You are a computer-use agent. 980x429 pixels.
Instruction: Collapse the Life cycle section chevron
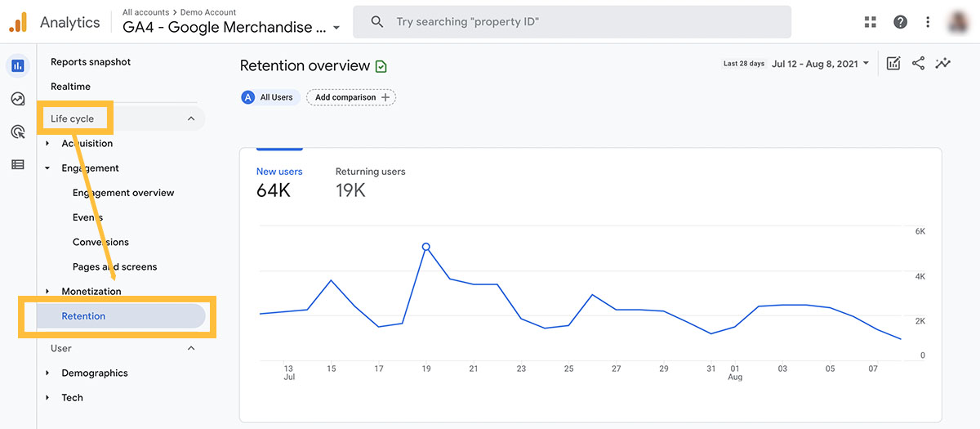(x=191, y=118)
